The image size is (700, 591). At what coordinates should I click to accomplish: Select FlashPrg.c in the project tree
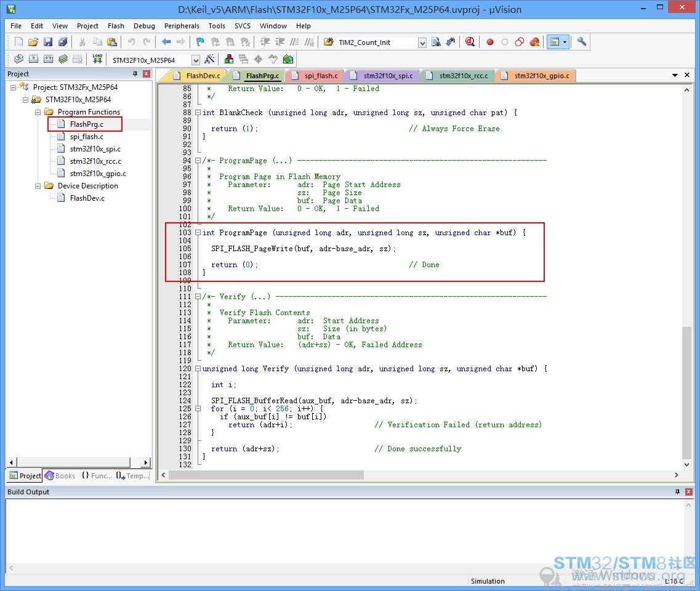(87, 124)
